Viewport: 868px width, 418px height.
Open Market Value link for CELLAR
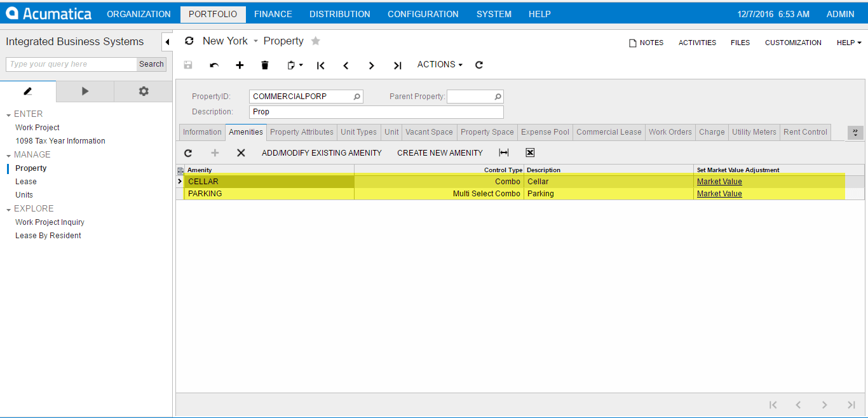[x=719, y=182]
